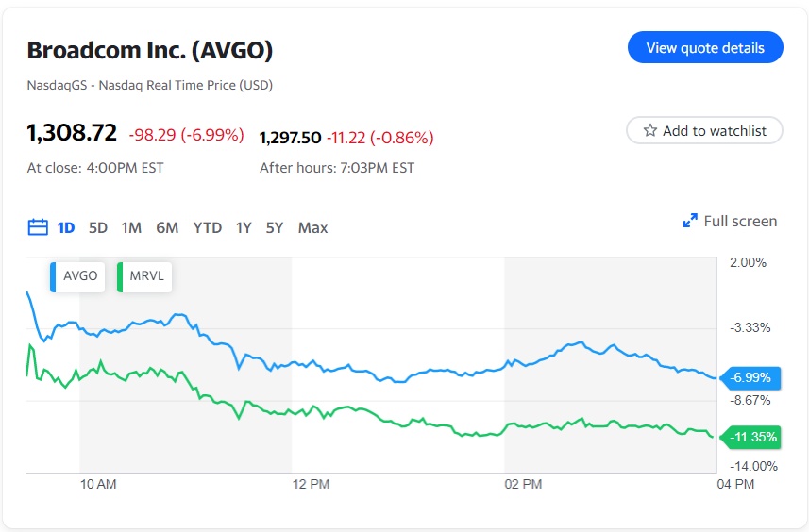Image resolution: width=809 pixels, height=532 pixels.
Task: Select the 1D chart range
Action: click(66, 227)
